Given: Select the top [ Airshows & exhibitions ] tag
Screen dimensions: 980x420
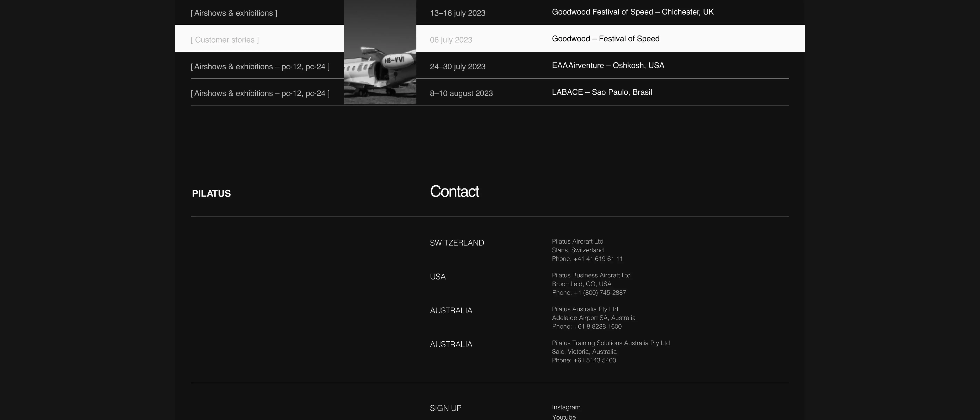Looking at the screenshot, I should tap(234, 13).
